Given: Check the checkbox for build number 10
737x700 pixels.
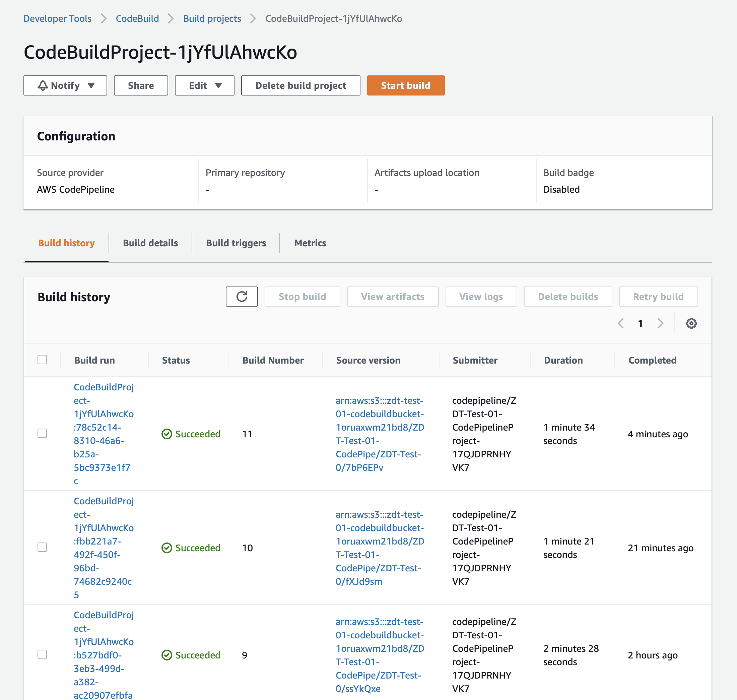Looking at the screenshot, I should pos(42,548).
